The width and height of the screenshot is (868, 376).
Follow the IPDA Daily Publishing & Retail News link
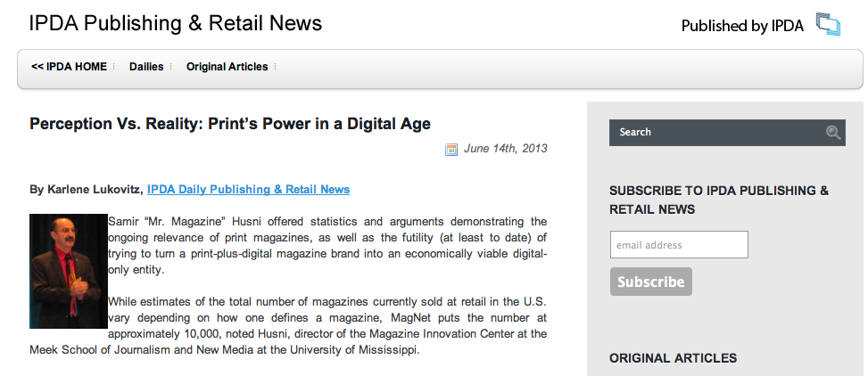pyautogui.click(x=248, y=189)
